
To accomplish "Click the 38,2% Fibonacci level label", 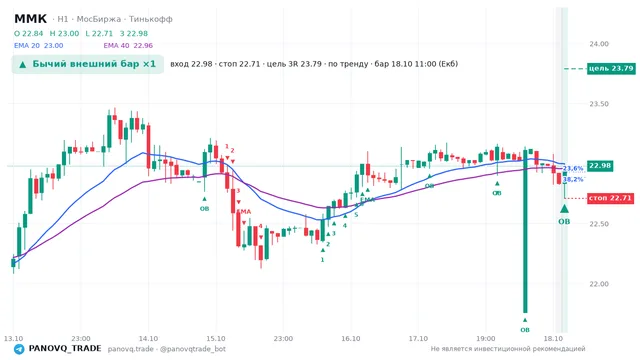I will [x=573, y=180].
